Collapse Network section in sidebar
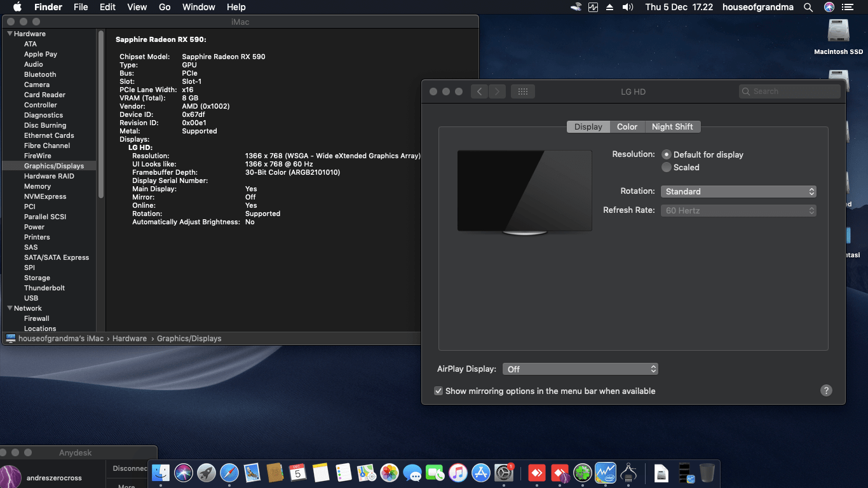Screen dimensions: 868x488 [x=10, y=308]
